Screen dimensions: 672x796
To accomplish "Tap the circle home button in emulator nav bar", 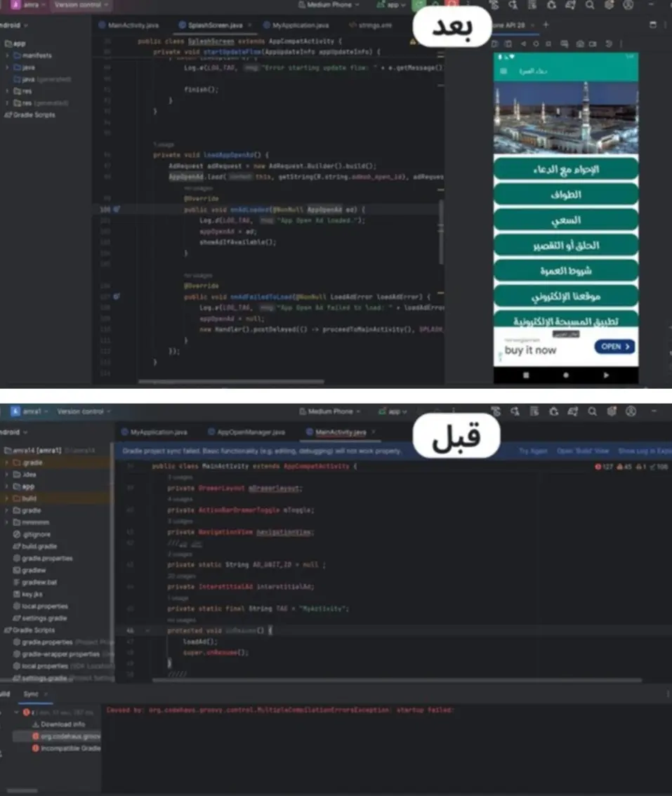I will [x=566, y=375].
